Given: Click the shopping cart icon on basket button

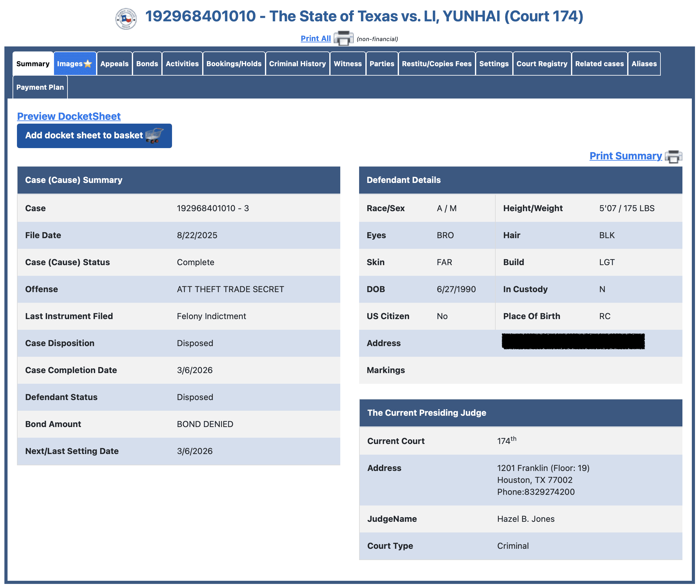Looking at the screenshot, I should (x=154, y=136).
